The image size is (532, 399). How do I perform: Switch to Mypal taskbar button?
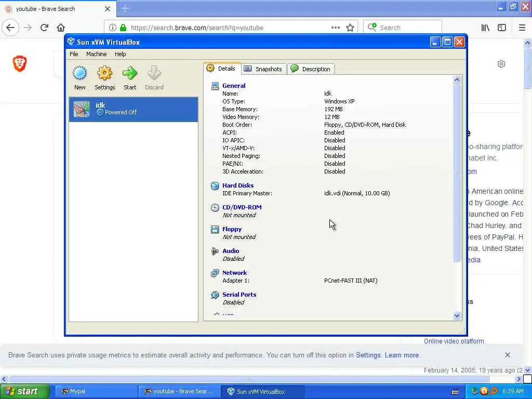tap(96, 391)
